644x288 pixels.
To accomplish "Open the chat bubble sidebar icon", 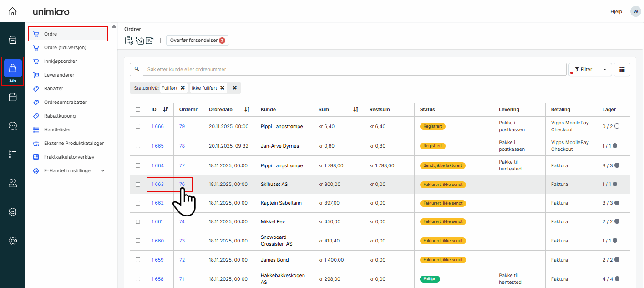I will tap(13, 126).
